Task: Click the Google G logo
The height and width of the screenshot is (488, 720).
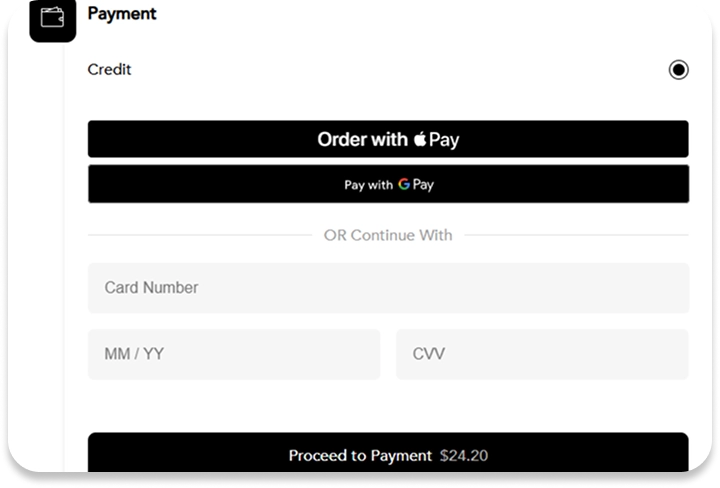Action: pyautogui.click(x=404, y=184)
